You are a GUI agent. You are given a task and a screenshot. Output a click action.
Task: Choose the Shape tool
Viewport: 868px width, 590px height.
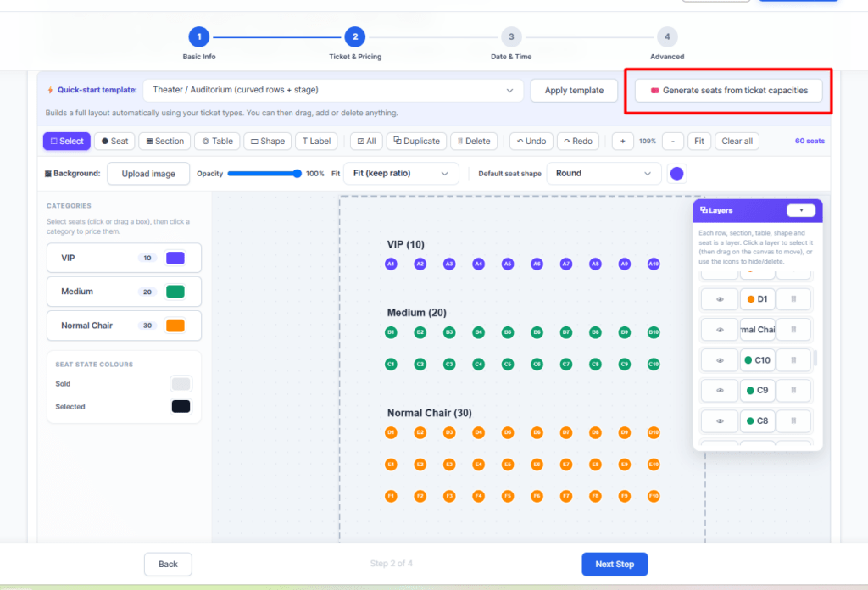coord(268,141)
